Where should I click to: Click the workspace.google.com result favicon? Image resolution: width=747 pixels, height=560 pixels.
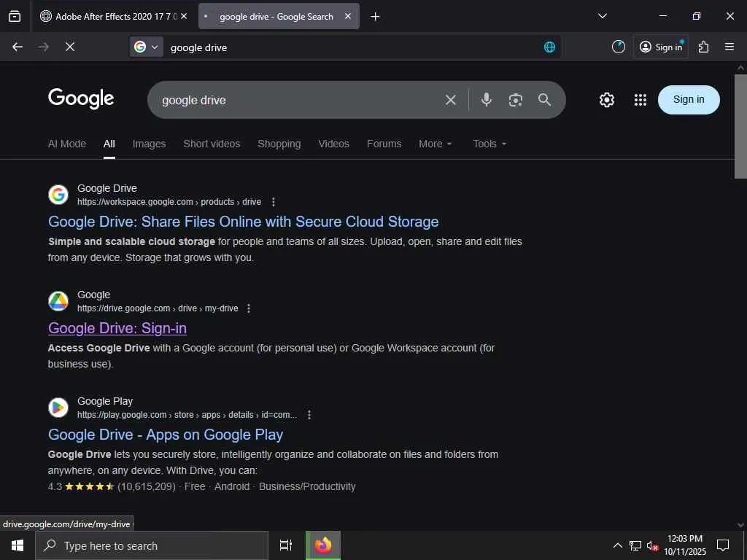(x=58, y=195)
